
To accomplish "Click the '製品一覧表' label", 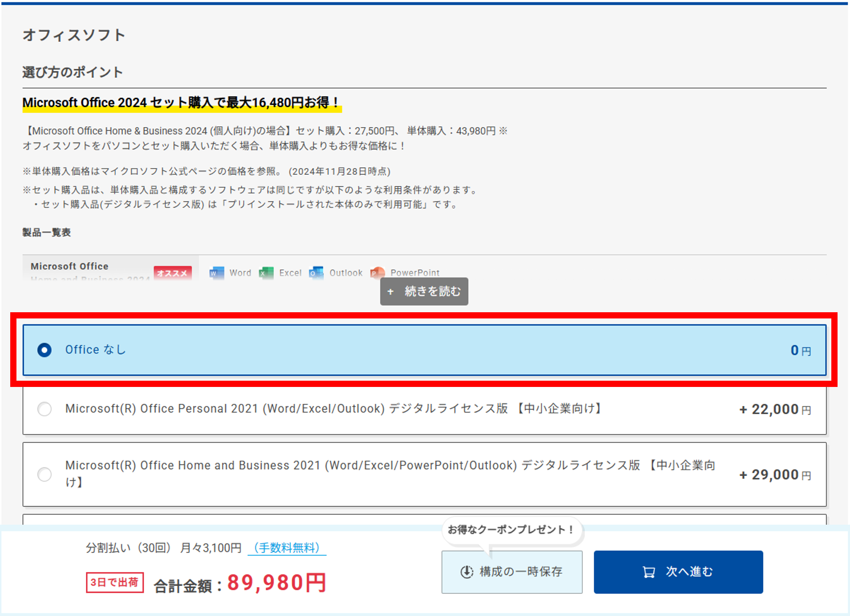I will click(x=47, y=232).
